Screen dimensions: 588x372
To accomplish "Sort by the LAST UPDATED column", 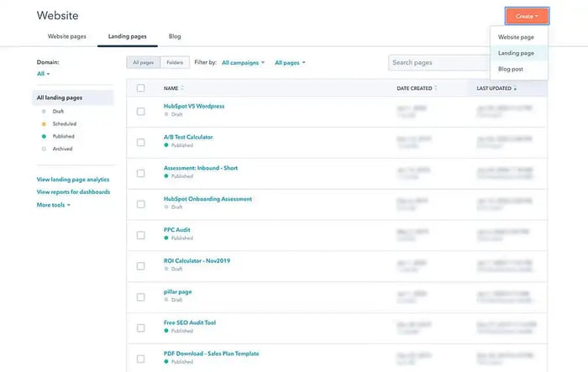I will [x=496, y=88].
